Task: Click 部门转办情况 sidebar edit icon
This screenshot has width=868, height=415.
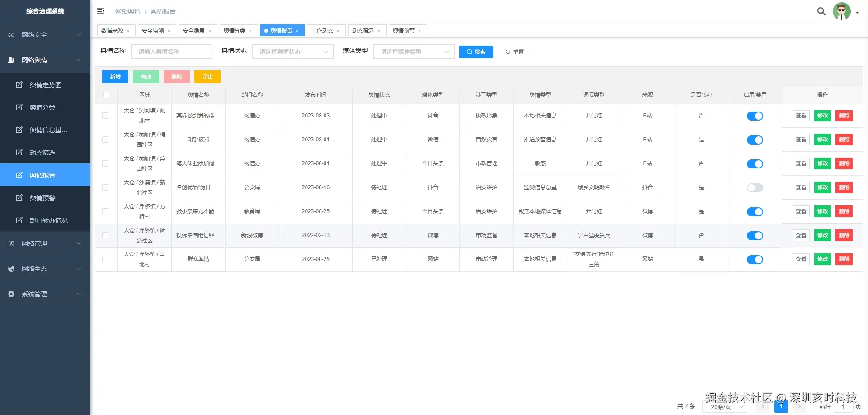Action: [x=19, y=220]
